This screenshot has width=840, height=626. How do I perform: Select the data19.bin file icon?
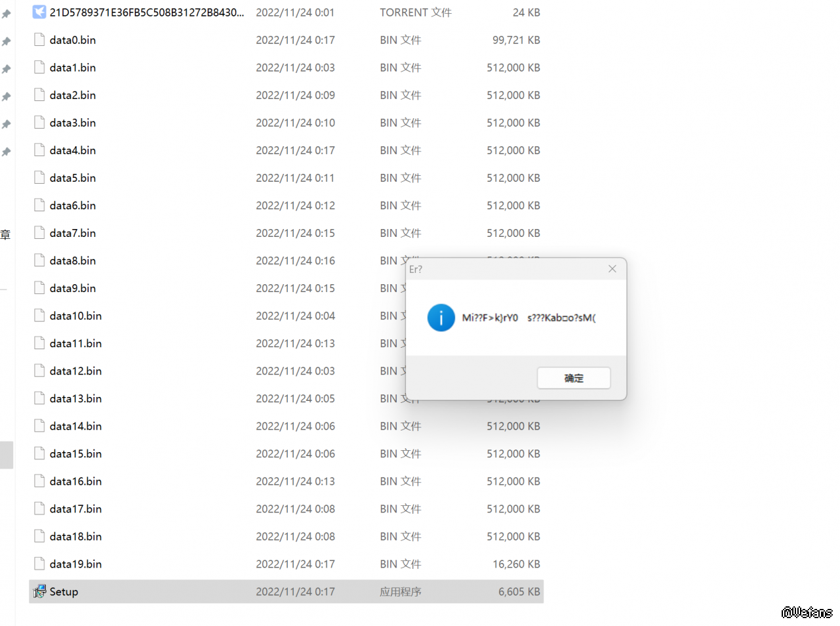tap(39, 563)
